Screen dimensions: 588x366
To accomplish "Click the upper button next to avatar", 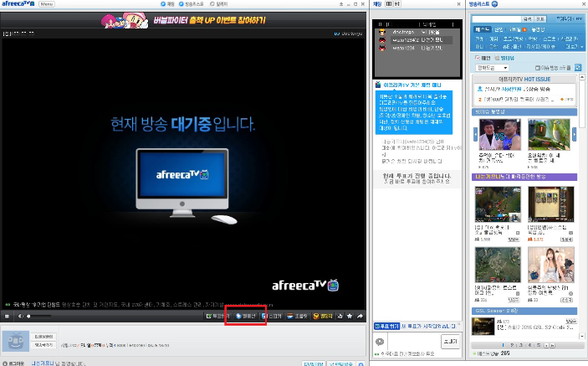I will [43, 337].
